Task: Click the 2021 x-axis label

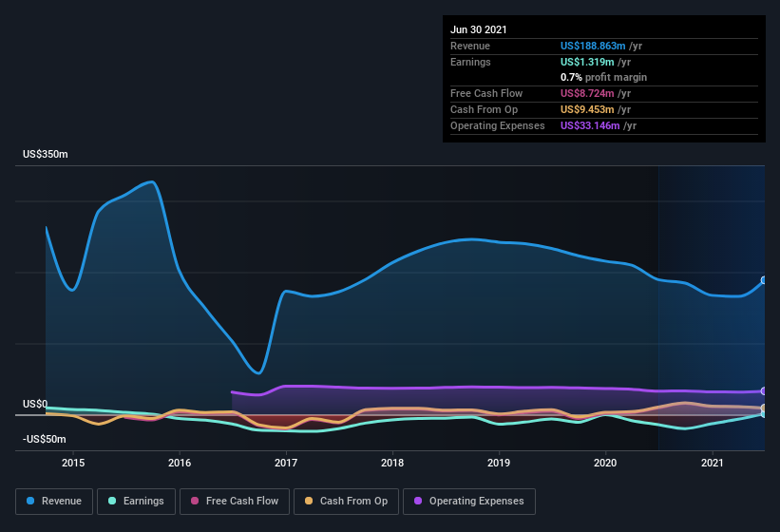Action: (x=713, y=463)
